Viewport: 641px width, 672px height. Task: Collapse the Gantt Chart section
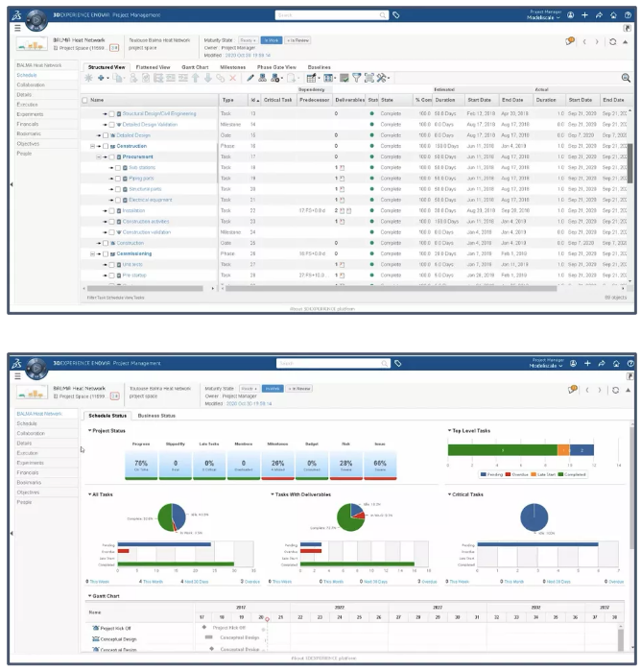click(x=90, y=596)
